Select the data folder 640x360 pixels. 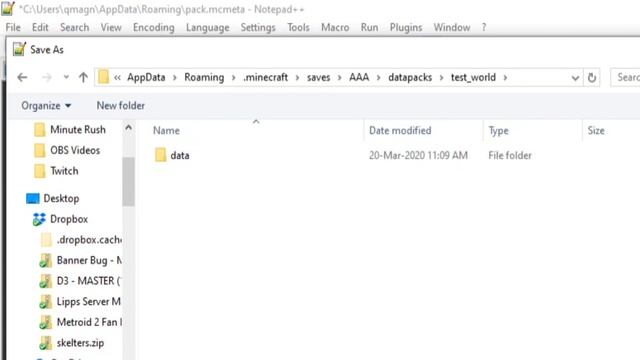(180, 156)
